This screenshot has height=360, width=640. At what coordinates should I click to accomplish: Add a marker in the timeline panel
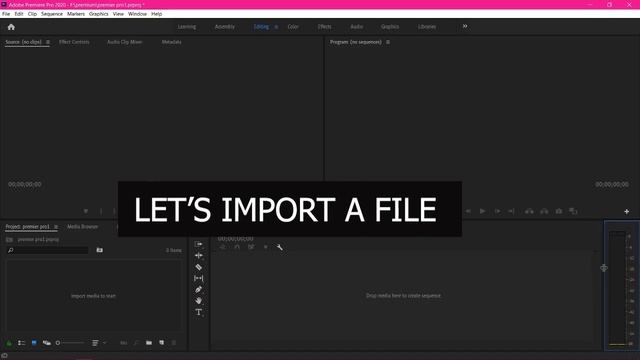[266, 247]
